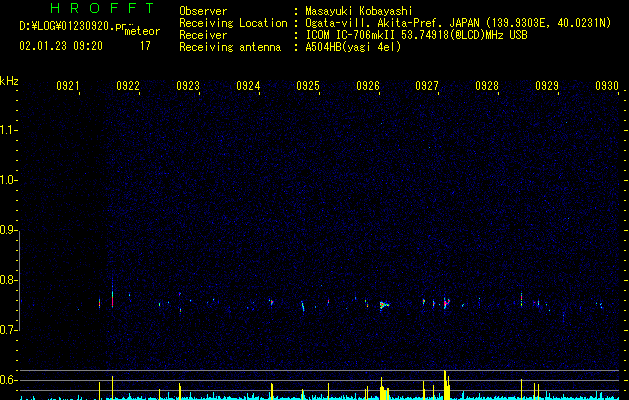This screenshot has height=400, width=629.
Task: Click the 'meteor' label
Action: click(x=142, y=31)
